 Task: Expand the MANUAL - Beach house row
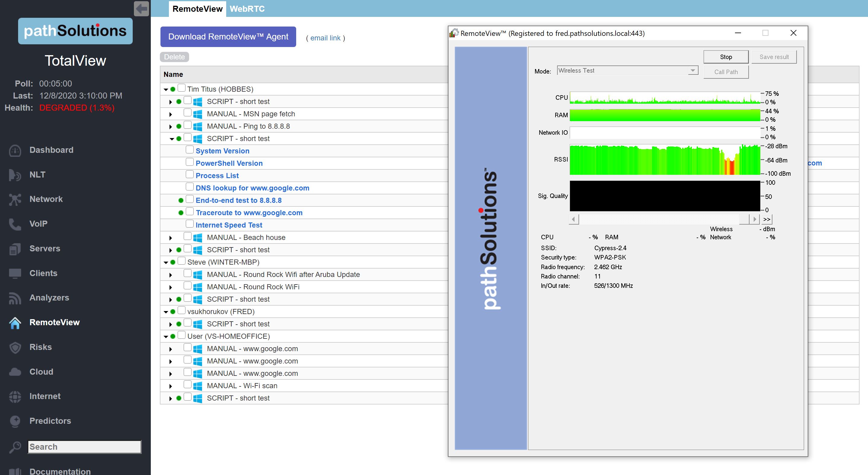[170, 238]
